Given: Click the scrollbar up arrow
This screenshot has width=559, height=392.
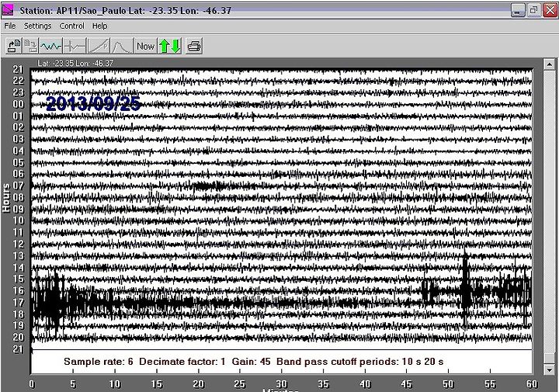Looking at the screenshot, I should [550, 64].
